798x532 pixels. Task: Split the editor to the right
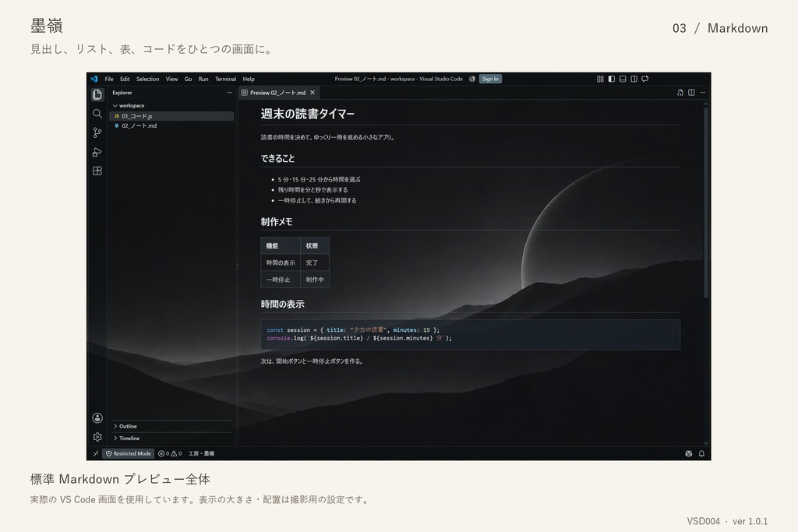click(691, 93)
